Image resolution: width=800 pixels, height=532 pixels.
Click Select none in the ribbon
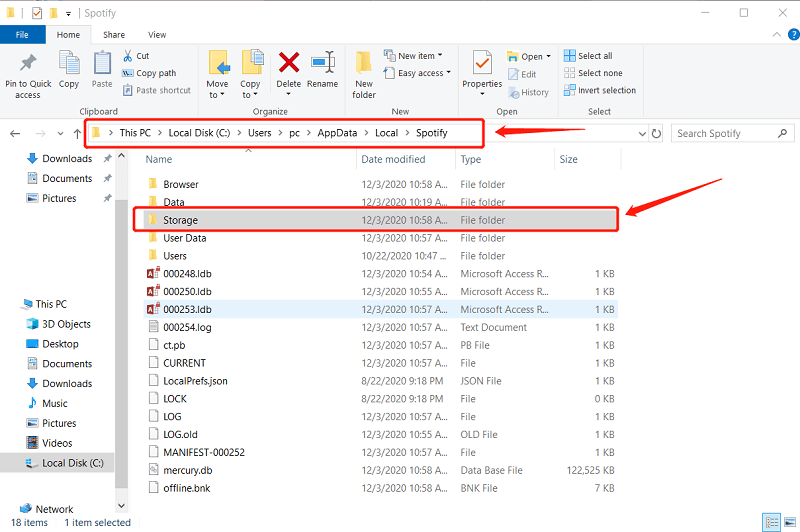[593, 73]
